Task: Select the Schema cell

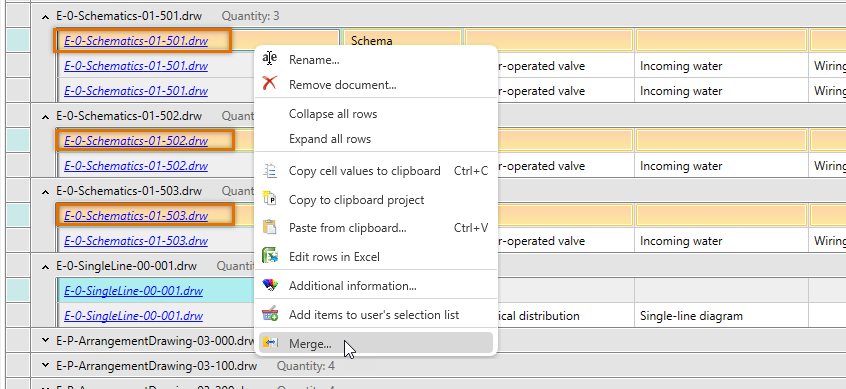Action: coord(402,40)
